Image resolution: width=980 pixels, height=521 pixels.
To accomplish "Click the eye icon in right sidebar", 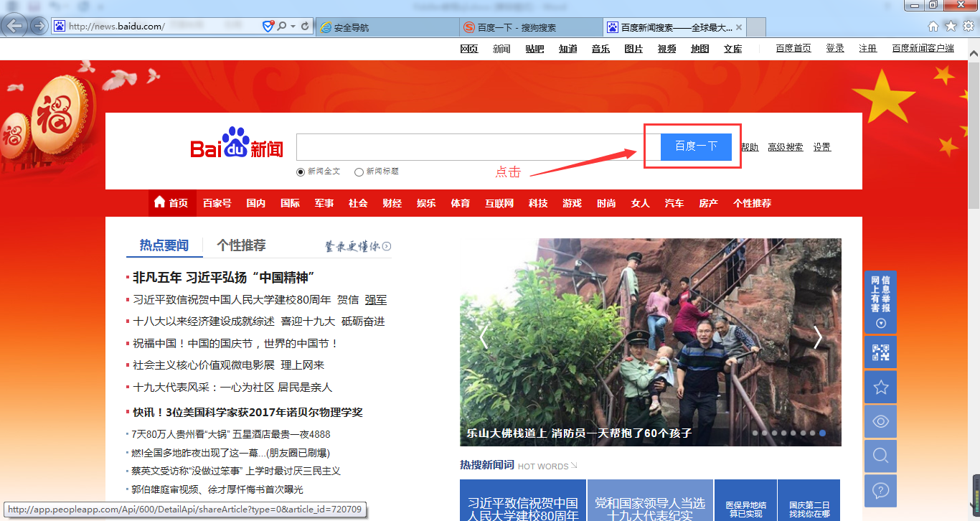I will (880, 421).
